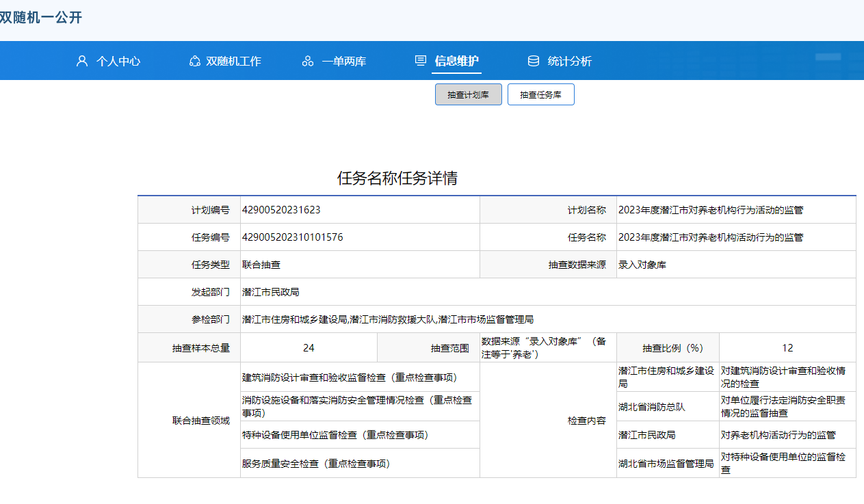
Task: Click plan name 2023年度潜江市对养老机构行为活动的监管
Action: 711,210
